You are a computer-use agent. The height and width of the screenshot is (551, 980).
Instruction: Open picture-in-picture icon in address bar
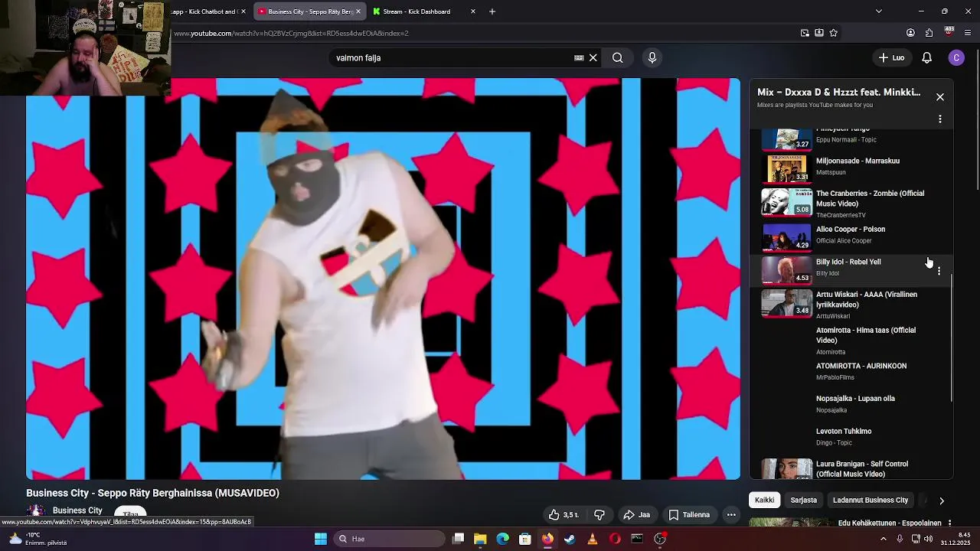805,33
